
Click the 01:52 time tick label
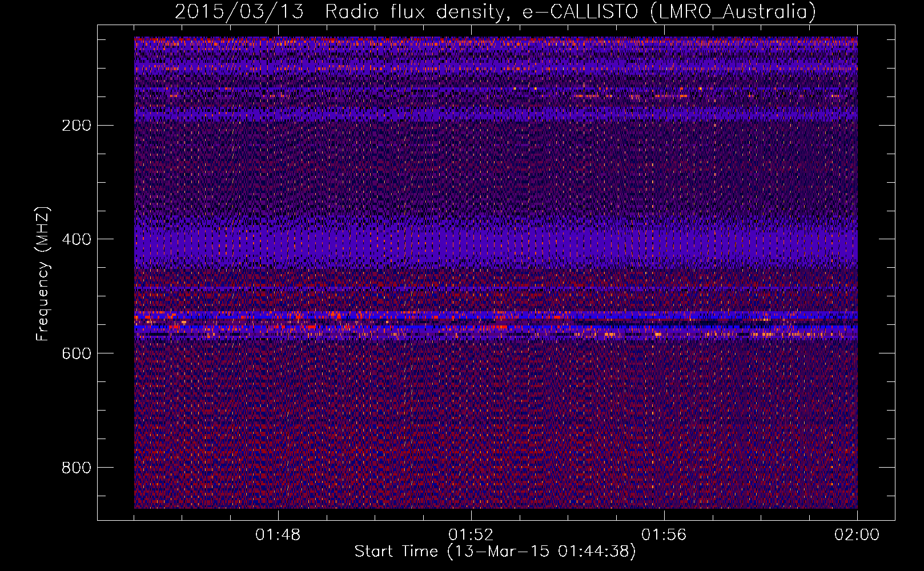click(471, 535)
